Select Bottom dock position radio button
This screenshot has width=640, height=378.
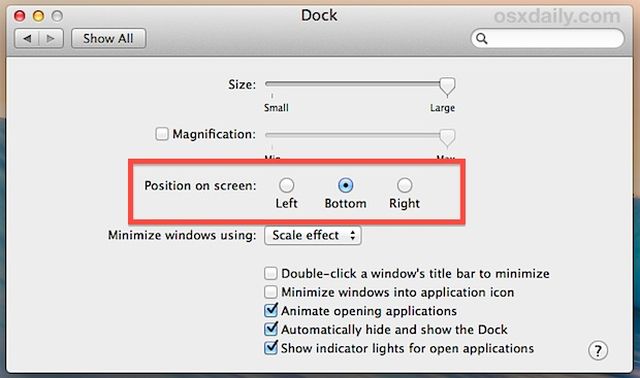point(345,185)
